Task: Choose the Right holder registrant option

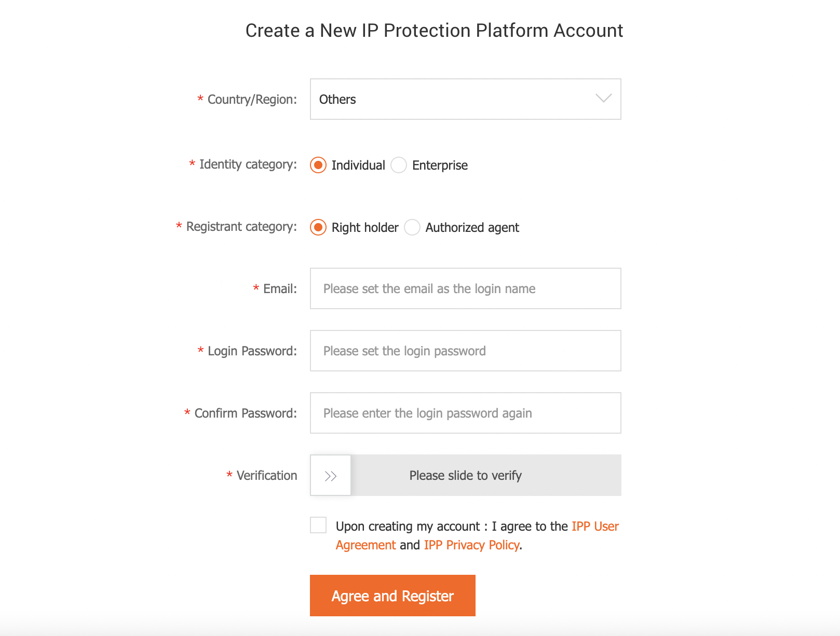Action: click(x=318, y=228)
